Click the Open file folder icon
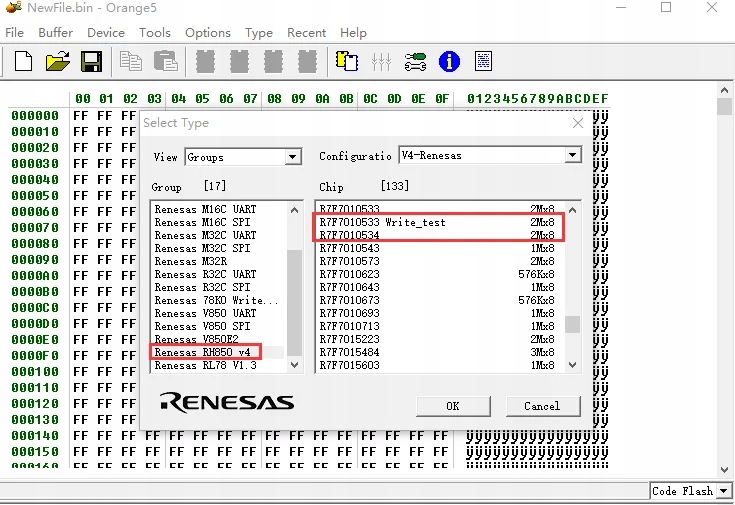 click(x=58, y=61)
